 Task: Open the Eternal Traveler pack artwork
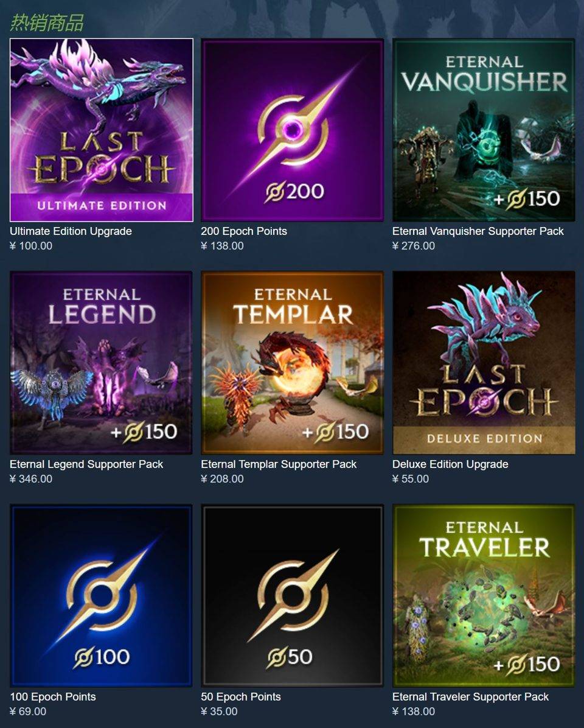(484, 596)
